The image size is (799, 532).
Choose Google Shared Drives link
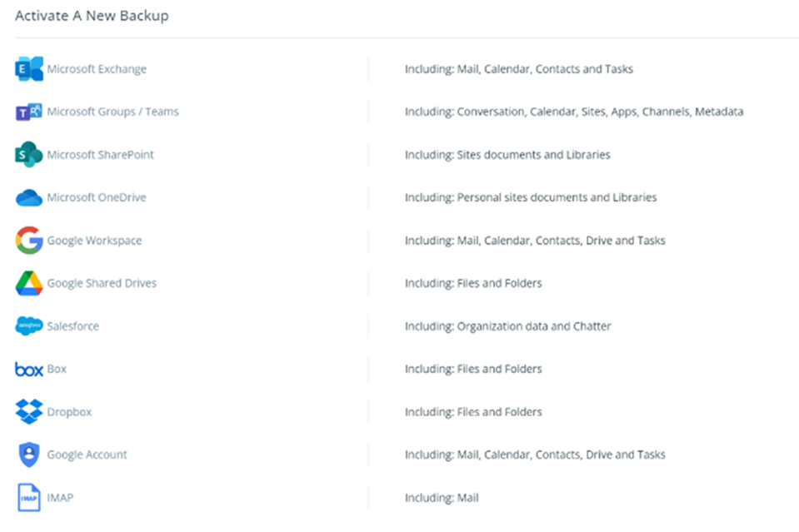102,283
